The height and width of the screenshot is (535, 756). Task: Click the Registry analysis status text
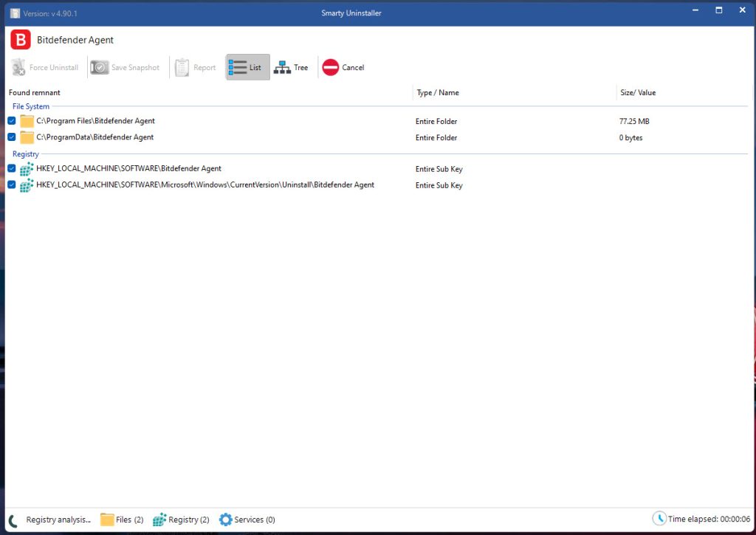[58, 520]
